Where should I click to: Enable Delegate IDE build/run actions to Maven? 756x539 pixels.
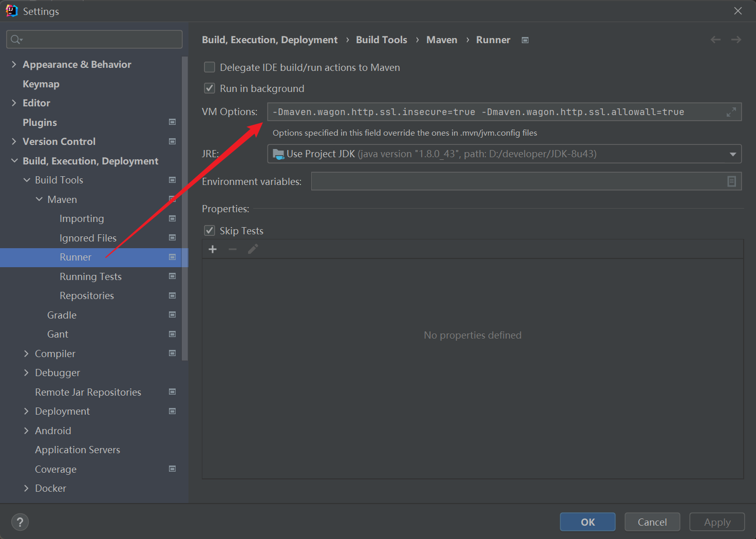click(x=210, y=67)
